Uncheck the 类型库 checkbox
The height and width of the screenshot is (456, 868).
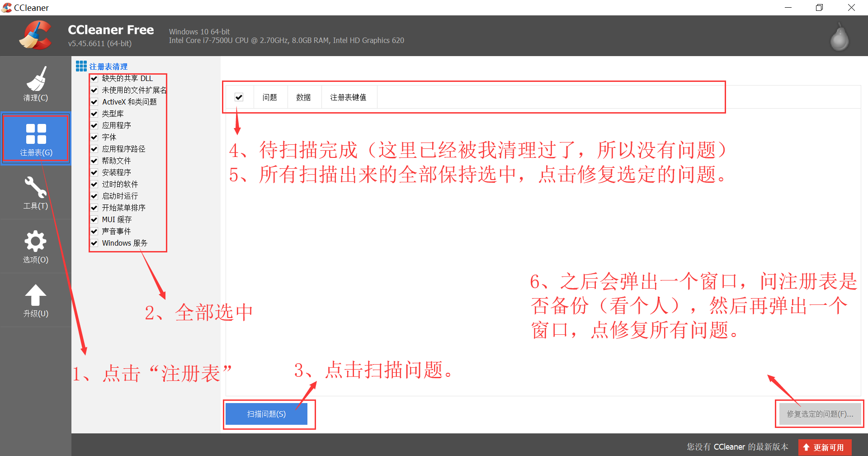pos(94,114)
